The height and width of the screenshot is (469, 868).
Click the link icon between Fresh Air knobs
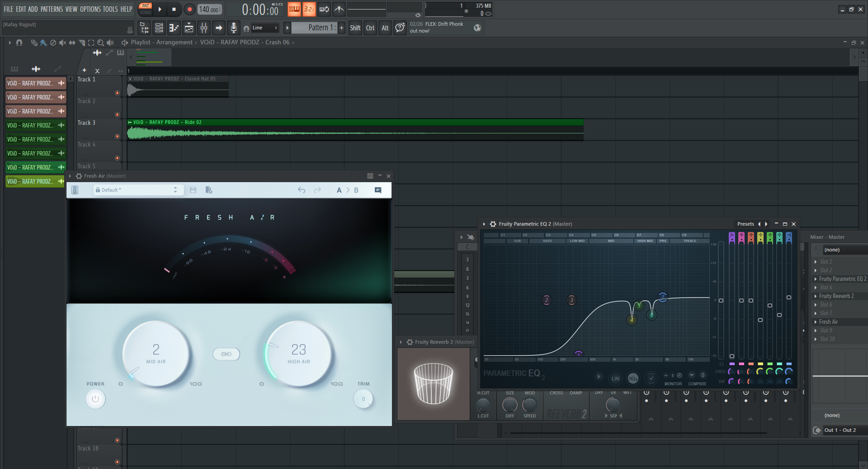tap(226, 354)
